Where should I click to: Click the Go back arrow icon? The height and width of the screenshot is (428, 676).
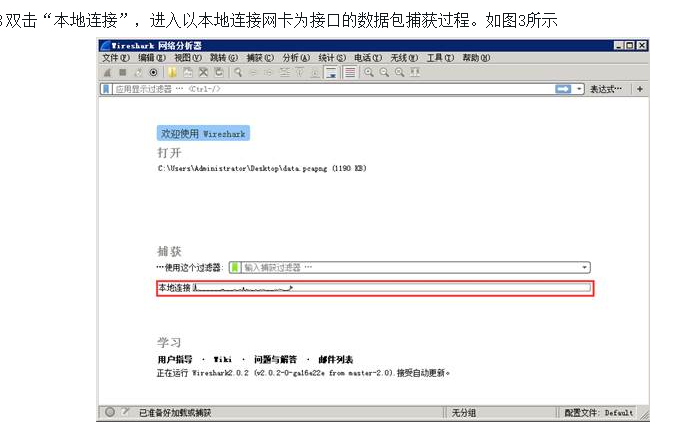click(x=254, y=72)
